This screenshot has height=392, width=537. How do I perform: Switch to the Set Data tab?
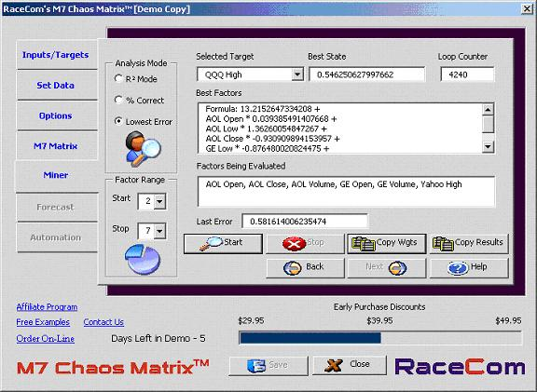(x=56, y=85)
